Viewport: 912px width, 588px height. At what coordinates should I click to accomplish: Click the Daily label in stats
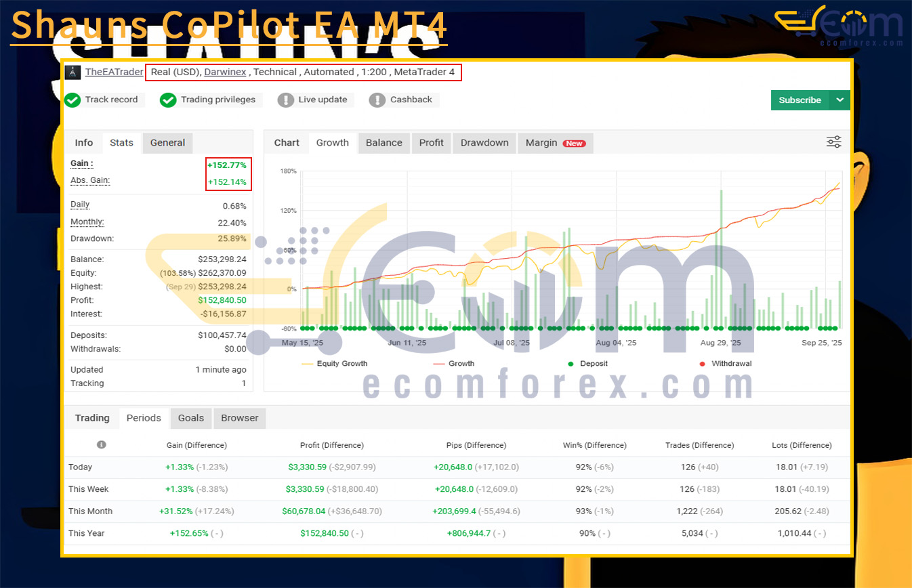pyautogui.click(x=80, y=205)
